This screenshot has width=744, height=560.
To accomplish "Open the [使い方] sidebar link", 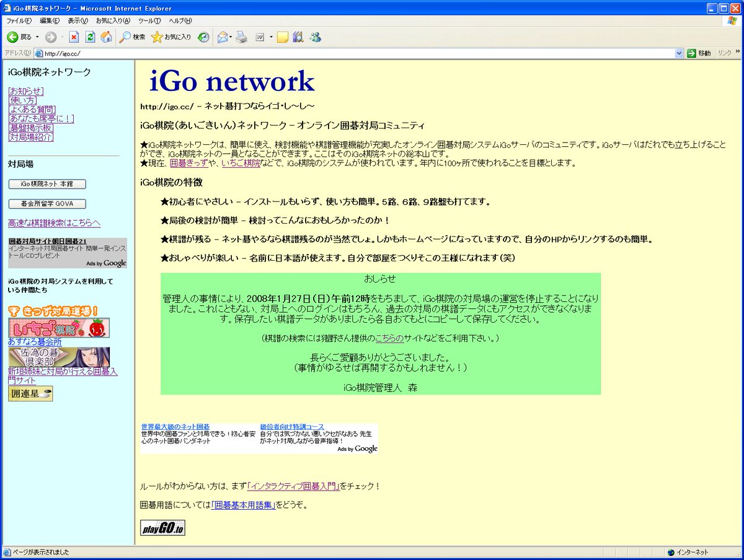I will 22,100.
